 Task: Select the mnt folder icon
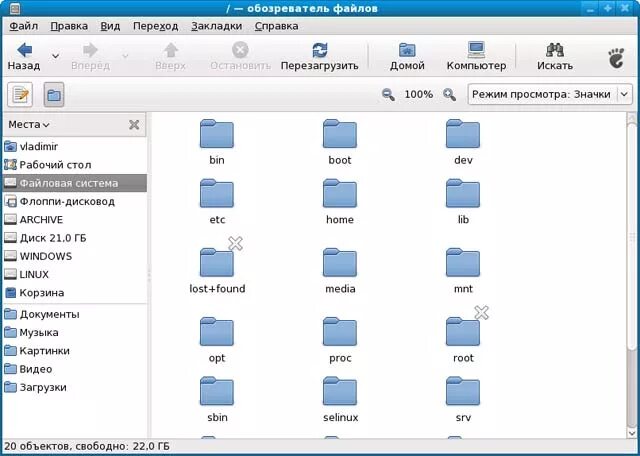(x=463, y=262)
